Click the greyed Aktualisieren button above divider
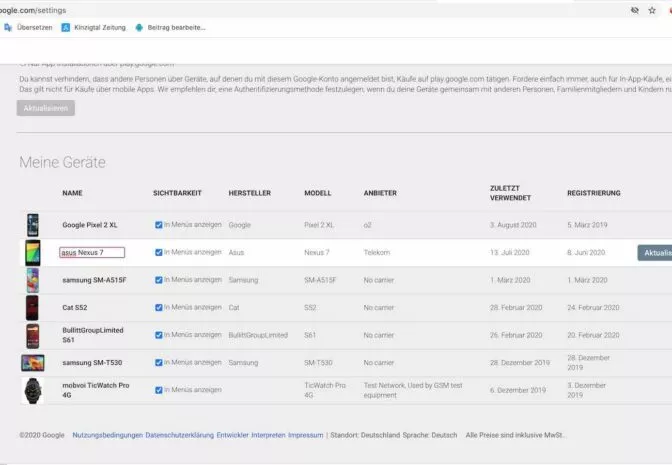This screenshot has width=672, height=465. (x=46, y=108)
